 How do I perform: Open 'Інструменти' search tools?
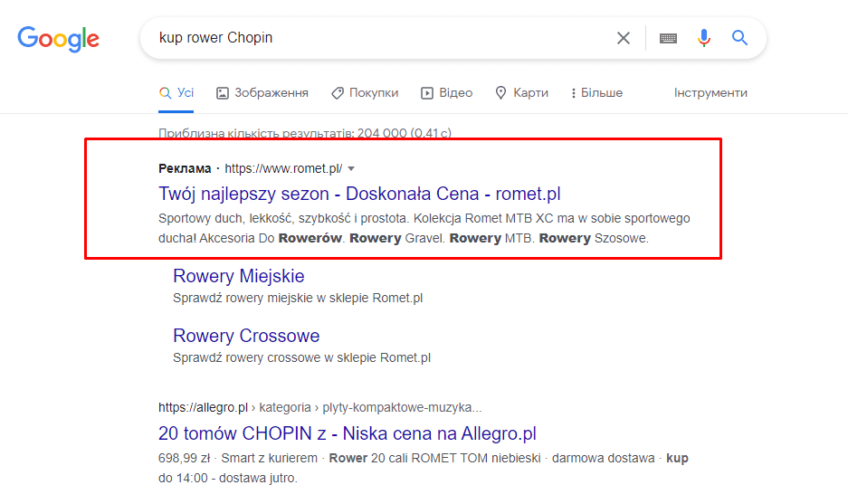coord(710,93)
